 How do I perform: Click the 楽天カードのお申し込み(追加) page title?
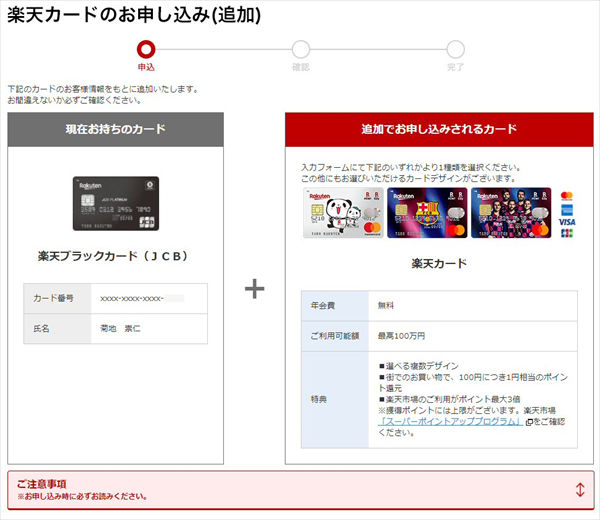134,15
